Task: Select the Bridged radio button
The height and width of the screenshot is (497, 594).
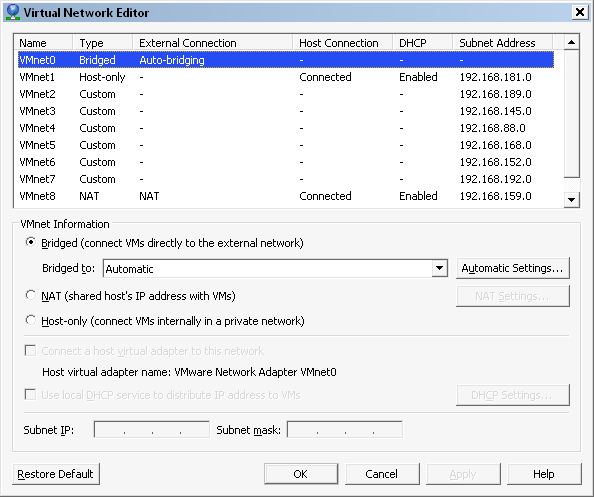Action: (31, 242)
